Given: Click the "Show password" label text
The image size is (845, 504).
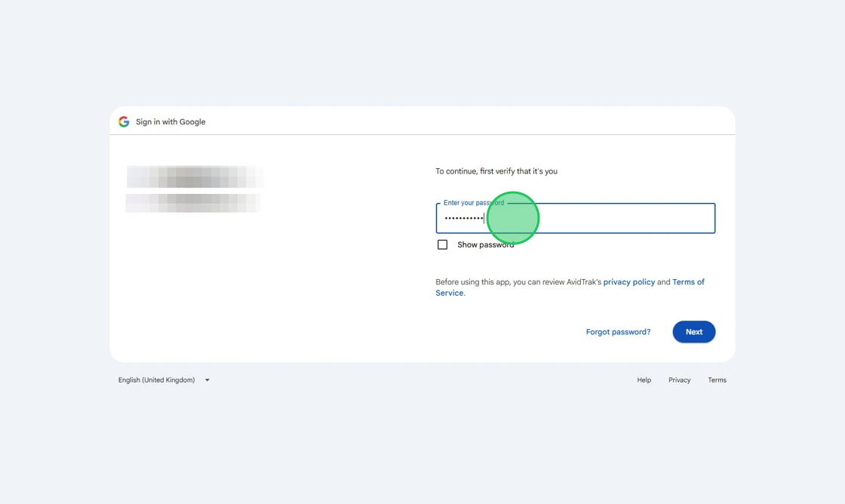Looking at the screenshot, I should click(x=485, y=244).
